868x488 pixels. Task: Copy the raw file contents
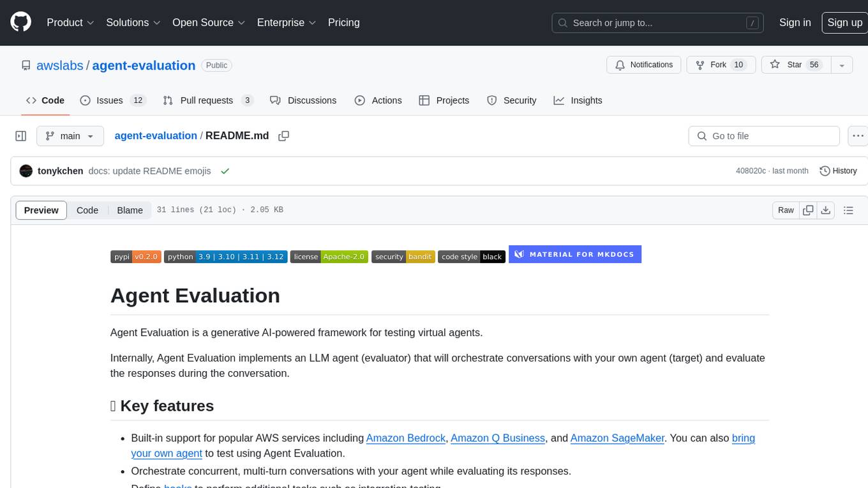(808, 210)
